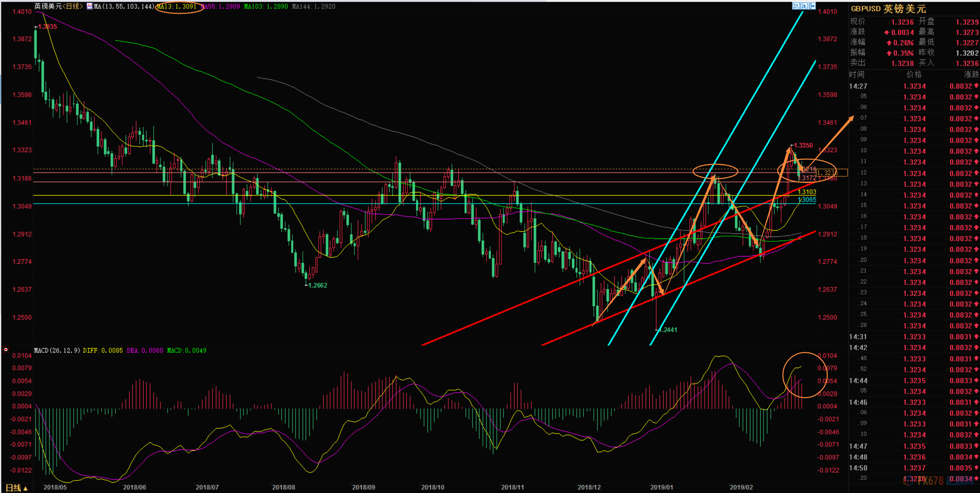Viewport: 980px width, 493px height.
Task: Click the MA(13,55,103,144) parameter label
Action: pos(124,7)
